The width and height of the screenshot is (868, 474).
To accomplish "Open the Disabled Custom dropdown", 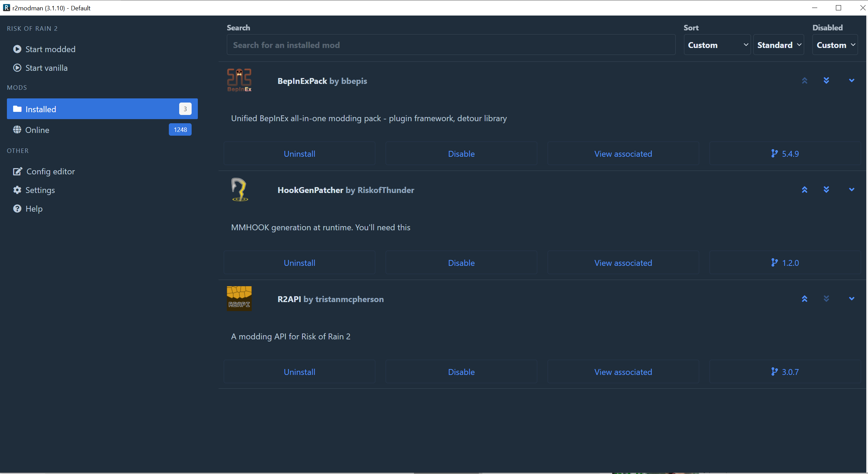I will 835,45.
